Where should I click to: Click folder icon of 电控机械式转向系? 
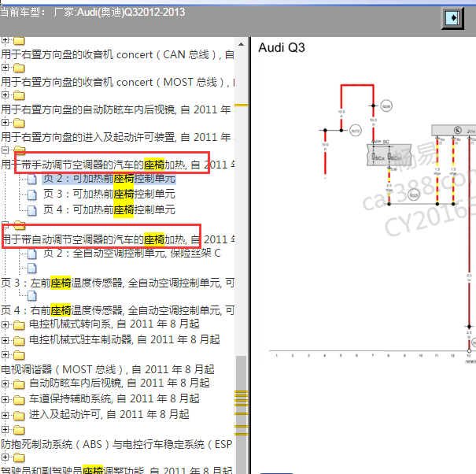pyautogui.click(x=19, y=325)
